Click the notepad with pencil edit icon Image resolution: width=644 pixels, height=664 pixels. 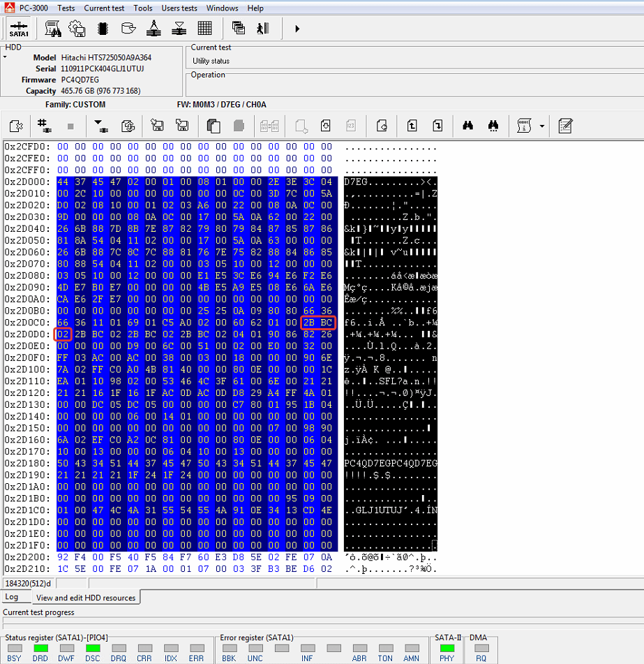(565, 126)
